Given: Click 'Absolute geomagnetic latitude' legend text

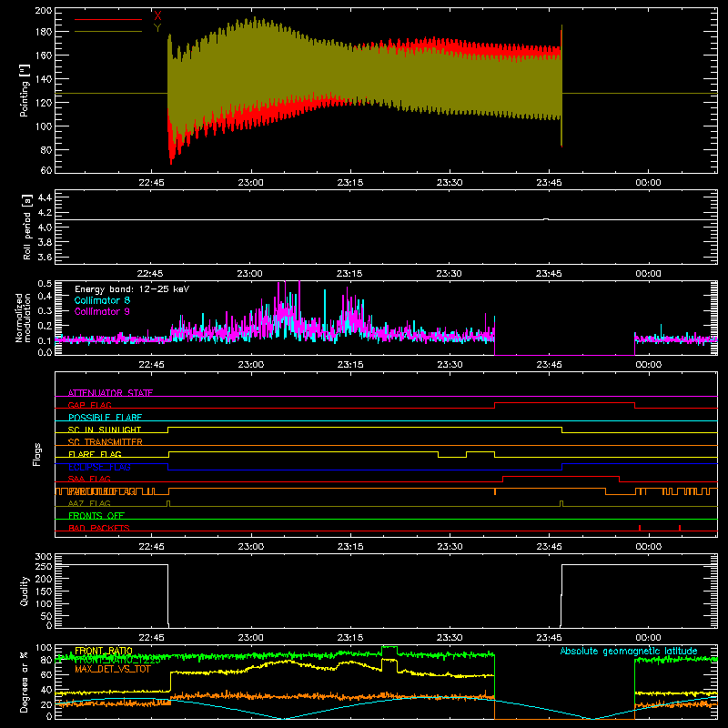Looking at the screenshot, I should click(629, 652).
